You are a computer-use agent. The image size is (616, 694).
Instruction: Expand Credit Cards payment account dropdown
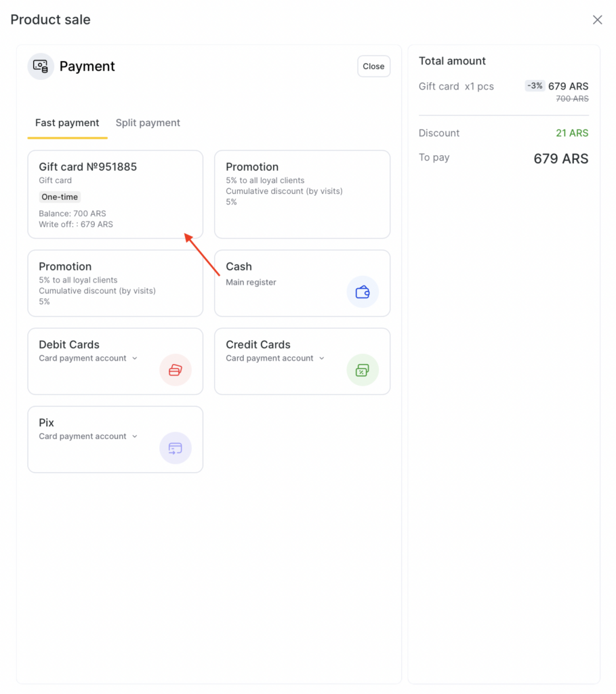(322, 359)
